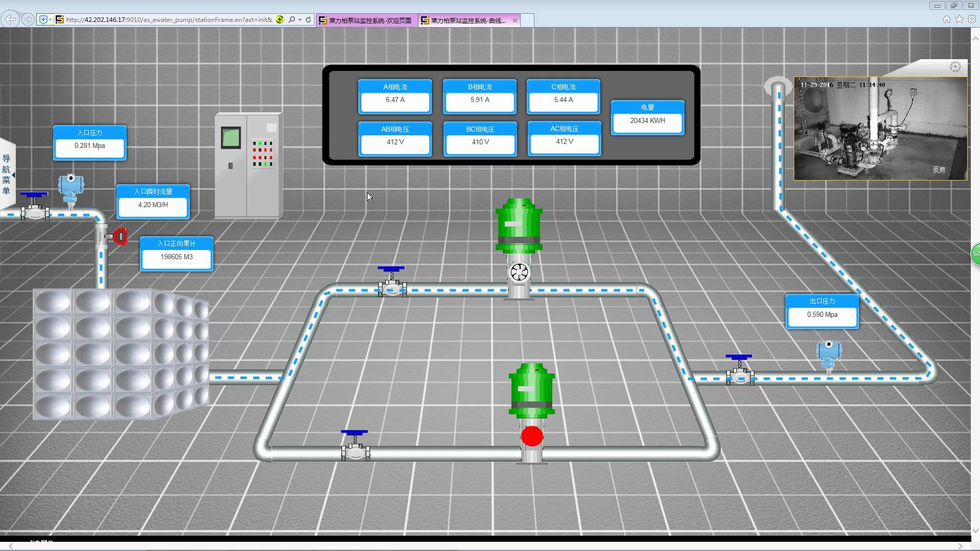Expand the 导航菜单 side navigation panel
This screenshot has height=551, width=980.
pyautogui.click(x=7, y=174)
